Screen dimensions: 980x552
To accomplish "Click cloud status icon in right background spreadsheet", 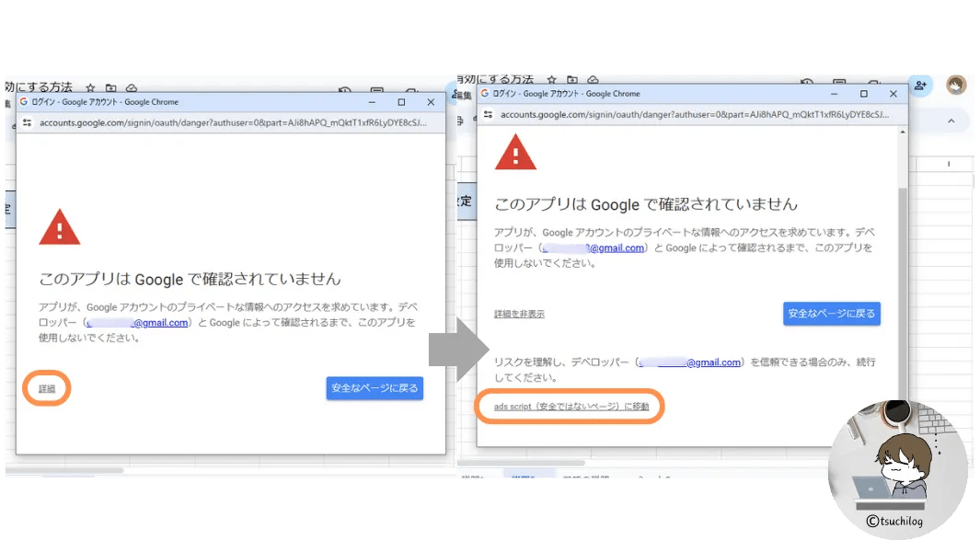I will [x=593, y=80].
